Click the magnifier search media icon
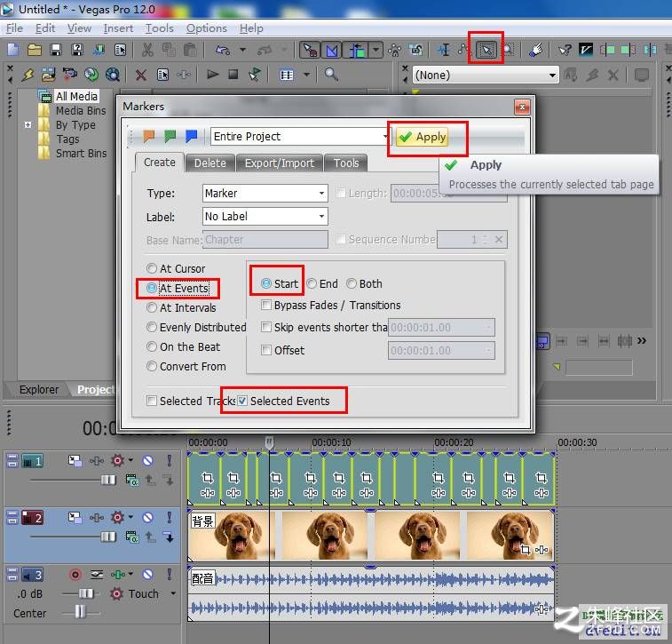Viewport: 672px width, 644px height. coord(330,75)
